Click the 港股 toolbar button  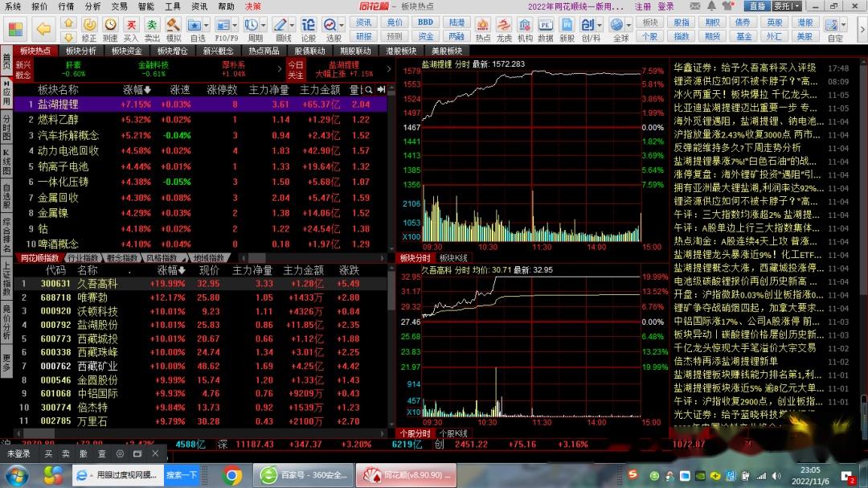[x=805, y=23]
